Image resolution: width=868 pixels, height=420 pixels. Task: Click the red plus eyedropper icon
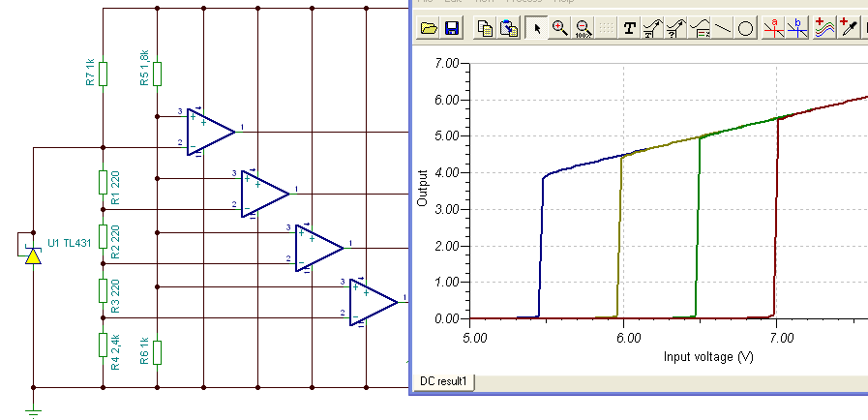[848, 28]
